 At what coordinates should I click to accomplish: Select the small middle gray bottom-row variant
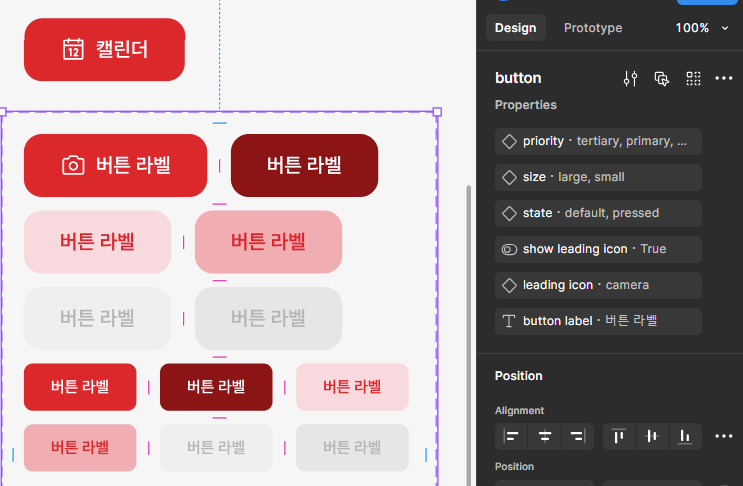pyautogui.click(x=216, y=447)
